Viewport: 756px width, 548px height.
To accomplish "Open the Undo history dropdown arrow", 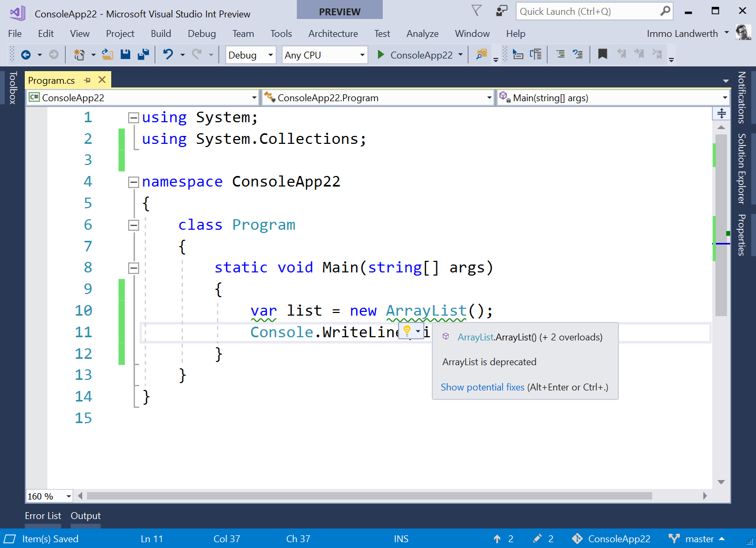I will click(x=182, y=55).
